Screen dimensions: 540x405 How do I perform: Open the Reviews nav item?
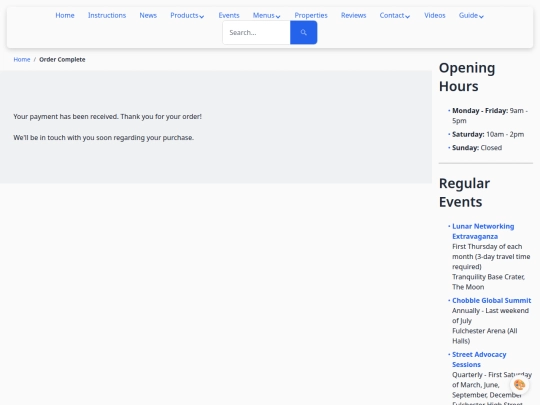(353, 15)
